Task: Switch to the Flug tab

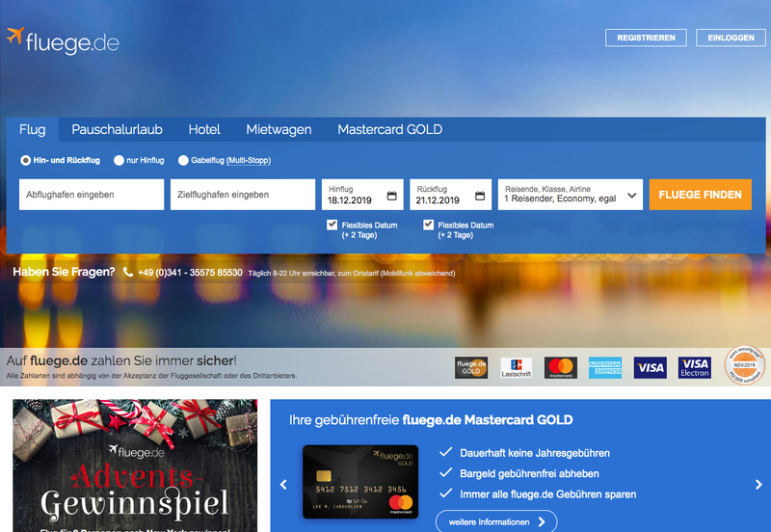Action: coord(33,129)
